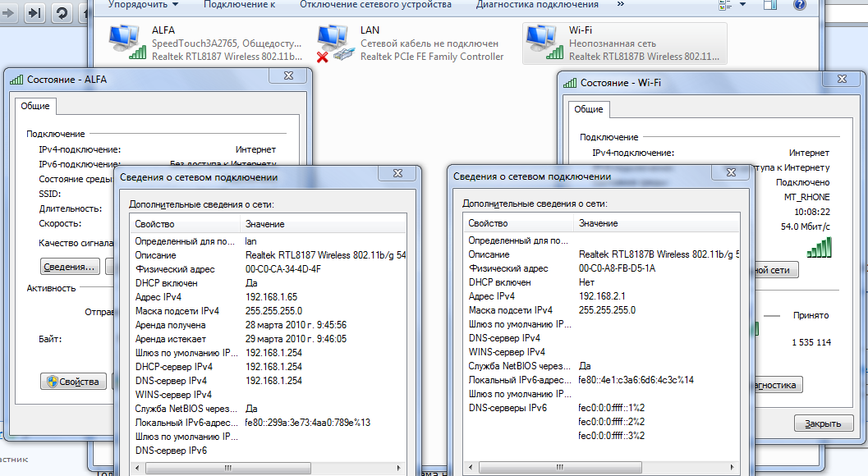Select the Общие tab in Wi-Fi status window
868x476 pixels.
[589, 109]
